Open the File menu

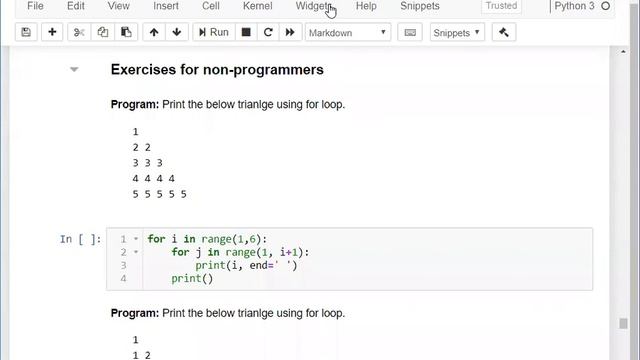click(35, 6)
